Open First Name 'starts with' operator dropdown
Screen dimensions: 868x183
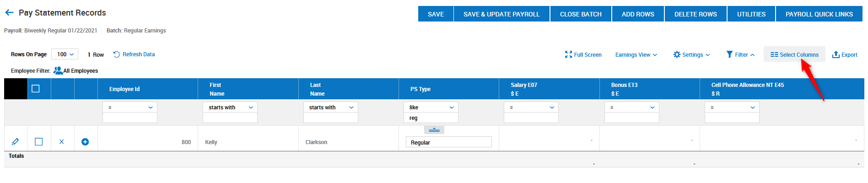230,107
